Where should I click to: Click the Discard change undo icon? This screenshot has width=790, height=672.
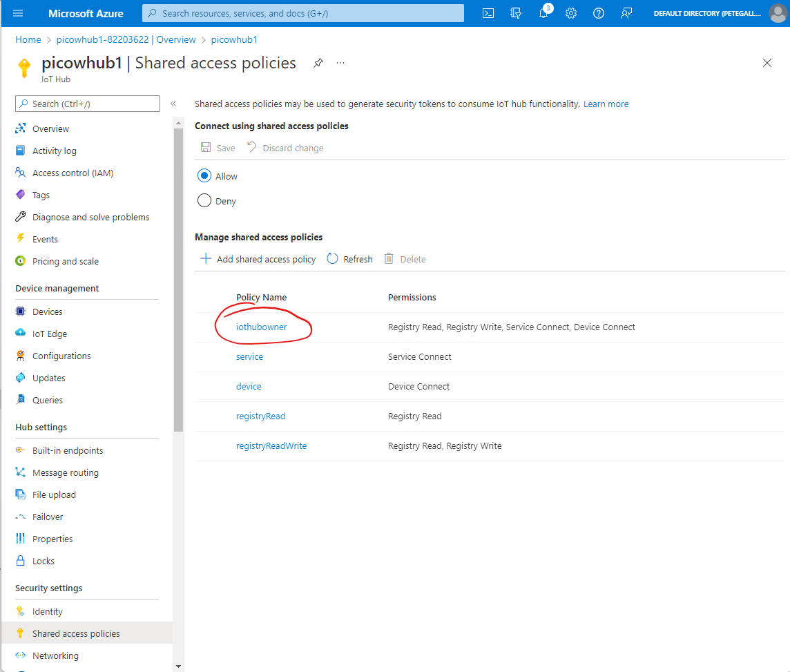pos(251,147)
